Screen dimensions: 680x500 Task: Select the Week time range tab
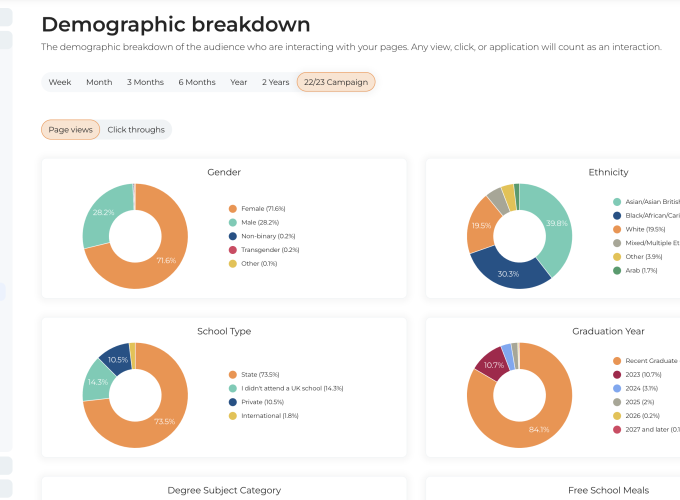point(60,82)
